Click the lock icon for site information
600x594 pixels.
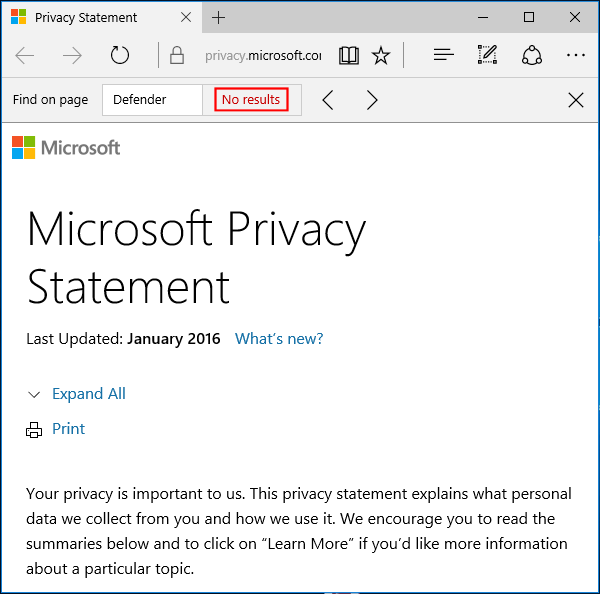tap(177, 56)
